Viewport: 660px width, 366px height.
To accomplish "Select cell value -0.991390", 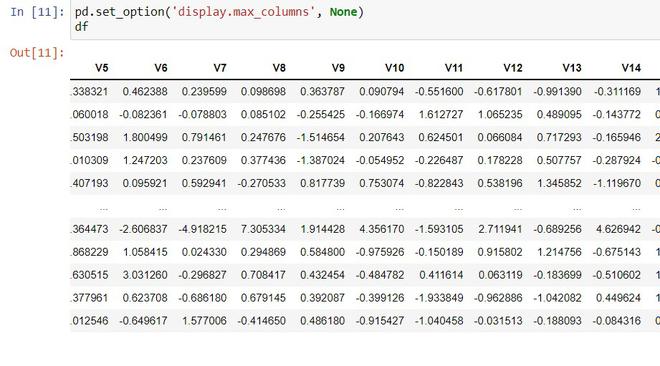I will 557,91.
